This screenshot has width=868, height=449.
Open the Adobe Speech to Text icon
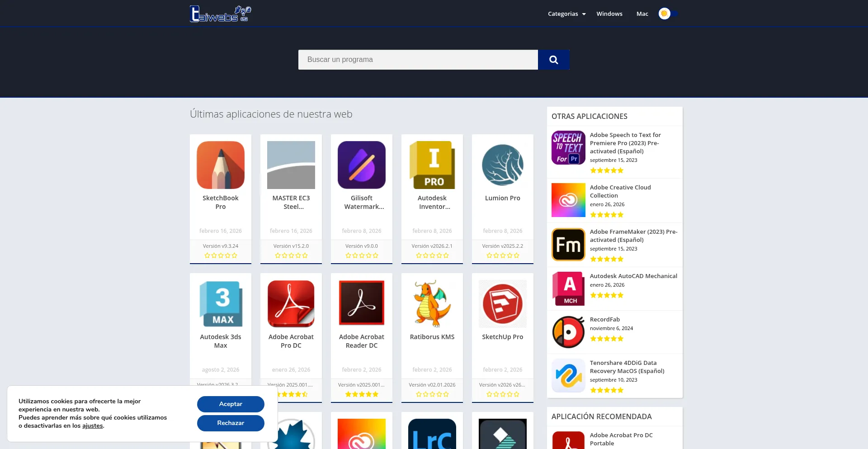coord(568,147)
